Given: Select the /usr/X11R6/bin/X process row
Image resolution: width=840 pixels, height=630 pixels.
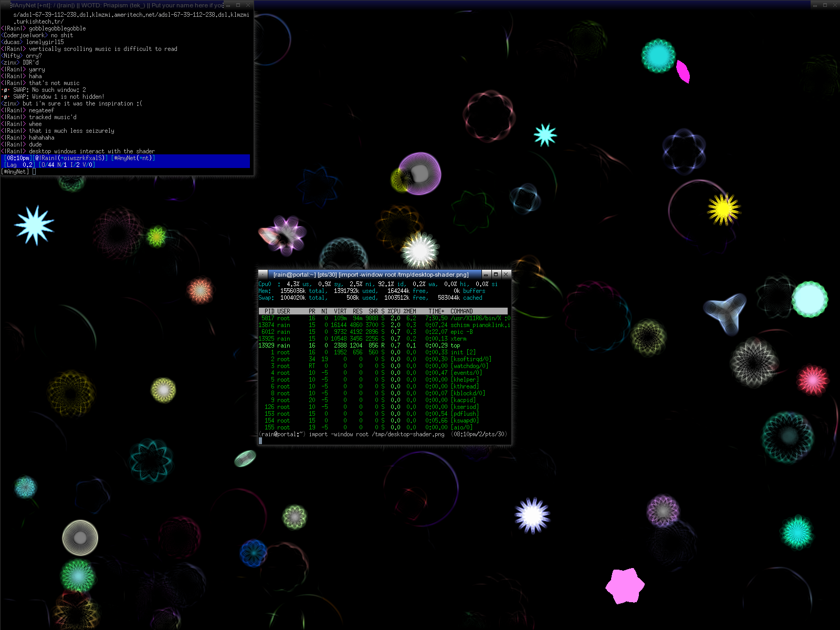Looking at the screenshot, I should point(383,318).
